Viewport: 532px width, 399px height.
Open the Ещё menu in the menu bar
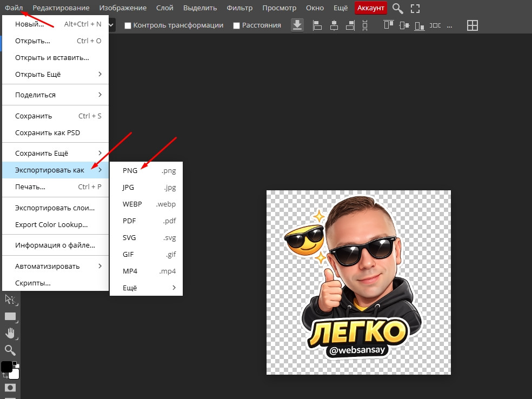[341, 8]
